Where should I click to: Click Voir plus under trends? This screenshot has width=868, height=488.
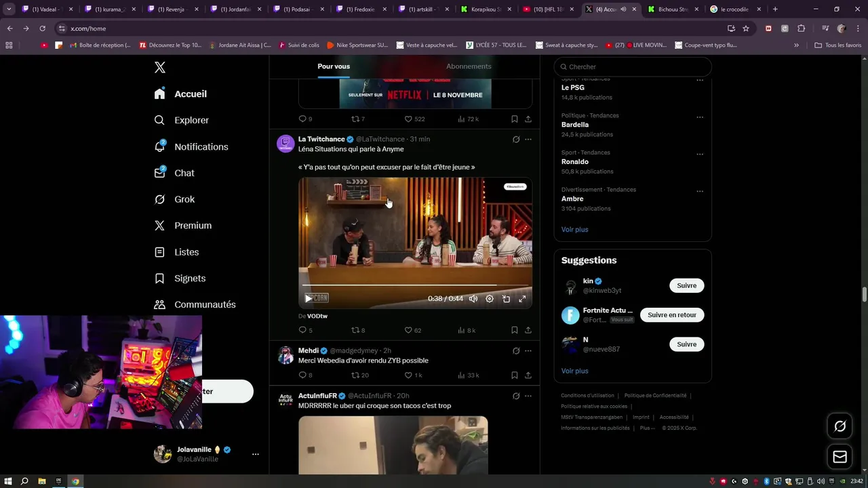pyautogui.click(x=574, y=230)
